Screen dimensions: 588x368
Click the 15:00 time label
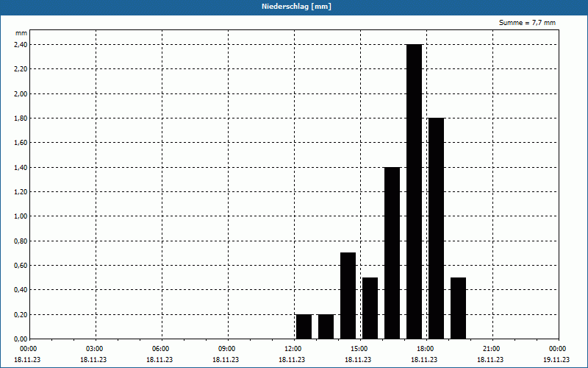click(x=359, y=349)
